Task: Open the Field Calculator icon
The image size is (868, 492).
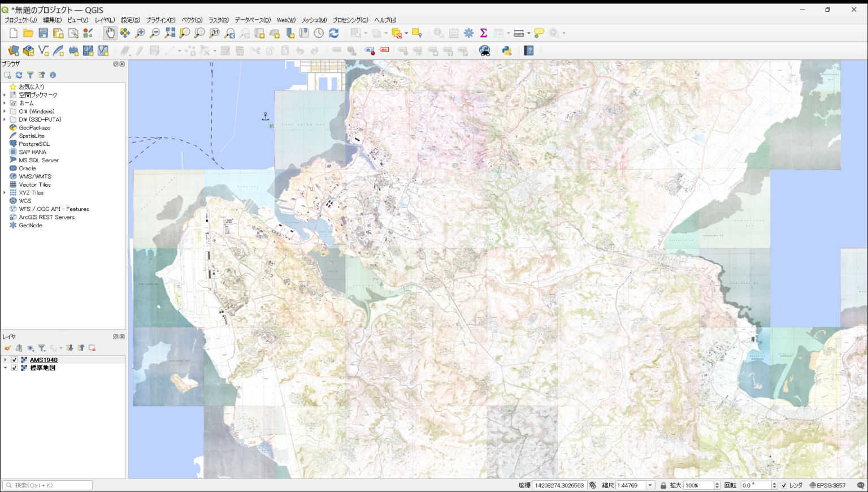Action: pyautogui.click(x=454, y=33)
